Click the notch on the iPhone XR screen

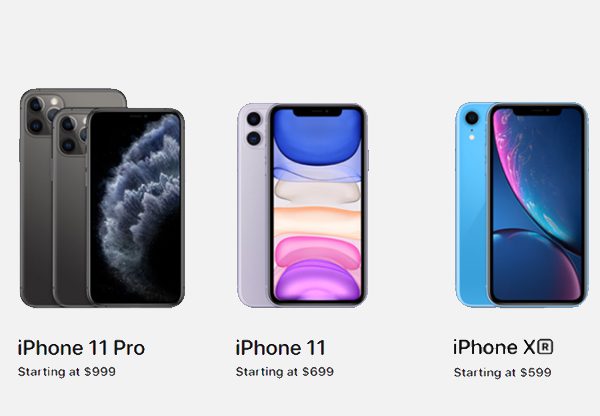(537, 111)
